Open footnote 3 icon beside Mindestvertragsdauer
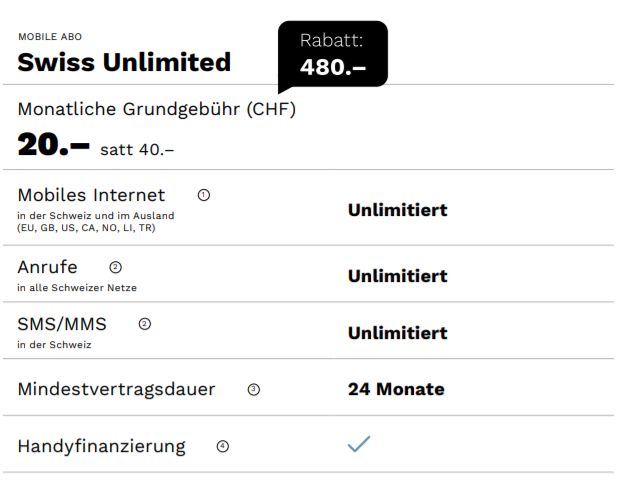Screen dimensions: 628x483 pyautogui.click(x=253, y=389)
